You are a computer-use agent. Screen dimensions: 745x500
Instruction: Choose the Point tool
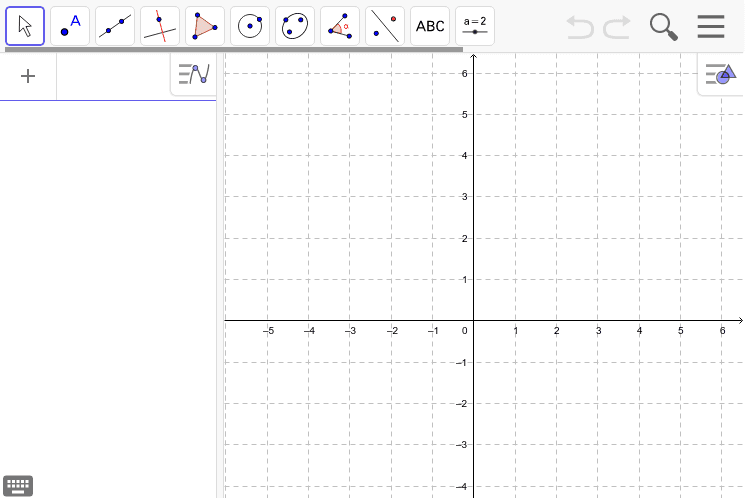click(x=70, y=26)
